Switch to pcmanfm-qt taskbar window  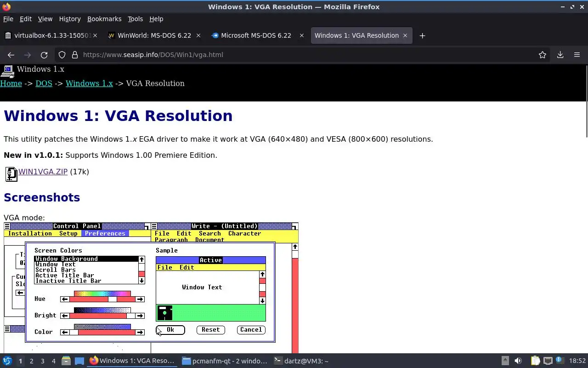(224, 361)
